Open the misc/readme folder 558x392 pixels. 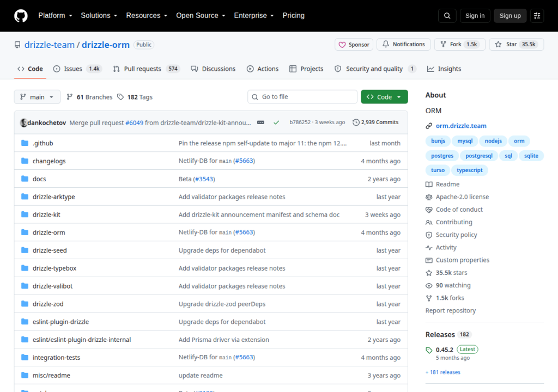click(x=51, y=375)
